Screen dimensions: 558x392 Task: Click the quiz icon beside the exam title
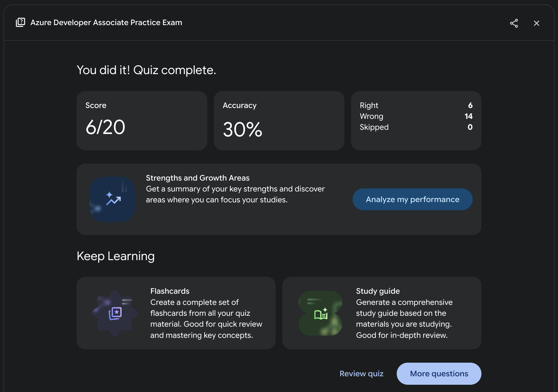pyautogui.click(x=21, y=22)
